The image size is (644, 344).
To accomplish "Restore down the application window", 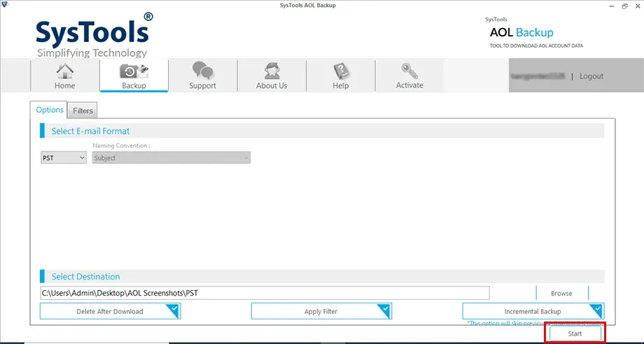I will [x=624, y=6].
